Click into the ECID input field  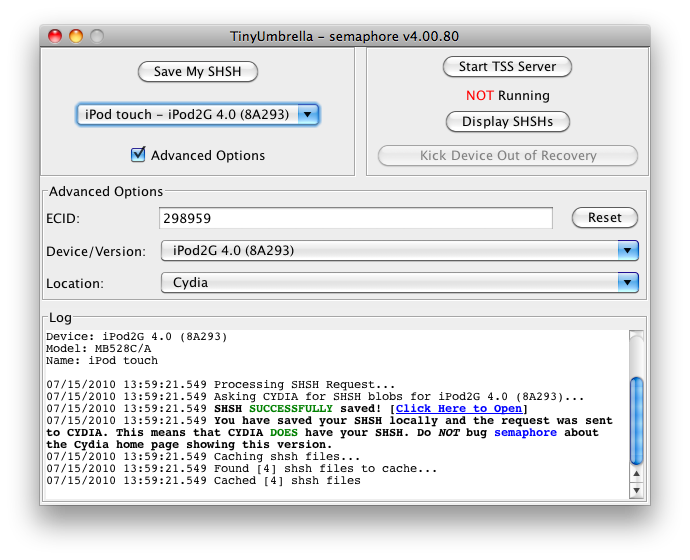point(355,218)
